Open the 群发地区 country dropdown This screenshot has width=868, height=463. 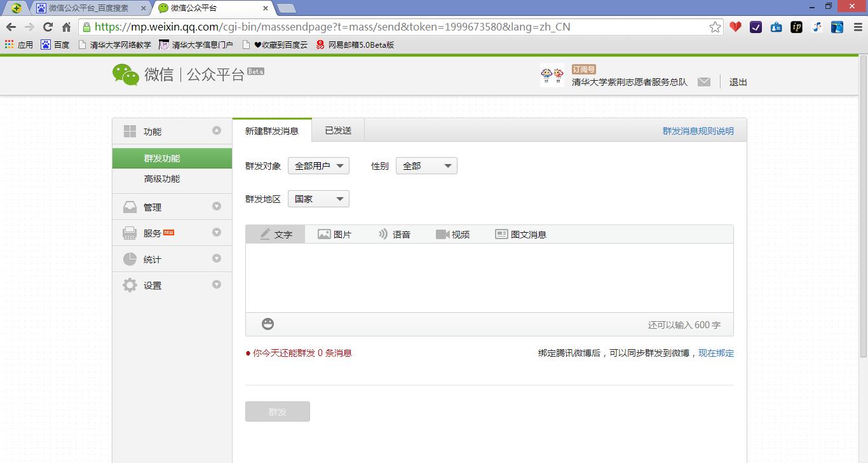(x=318, y=198)
